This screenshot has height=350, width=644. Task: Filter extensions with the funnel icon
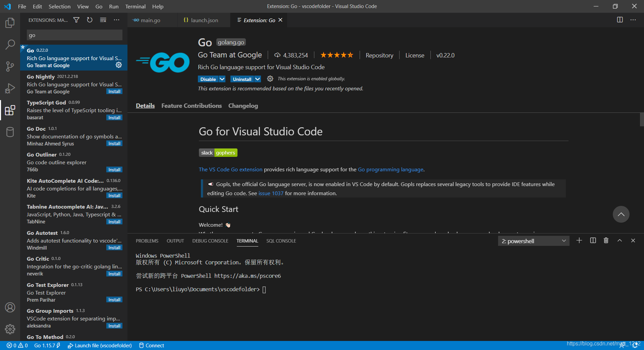(x=76, y=20)
